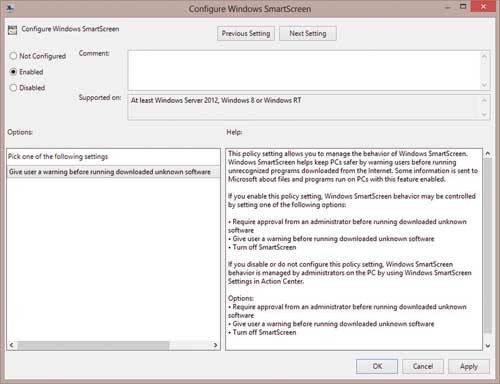This screenshot has width=500, height=384.
Task: Click the Supported on text field
Action: click(x=304, y=107)
